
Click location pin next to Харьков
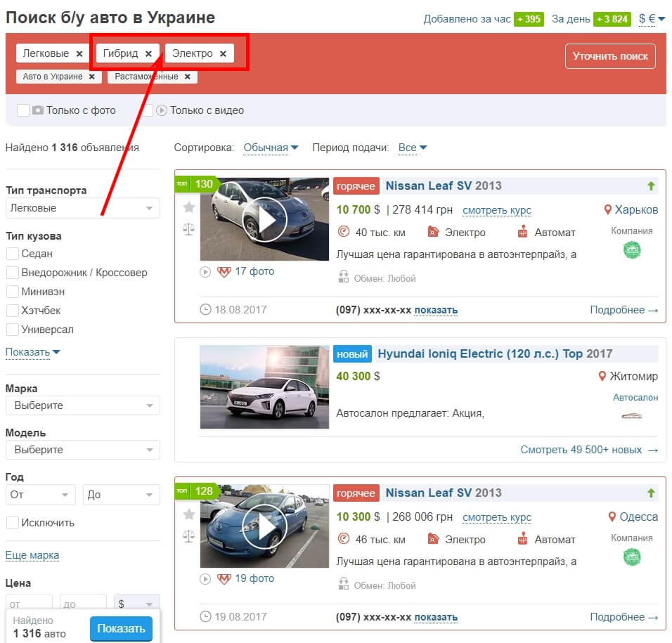click(607, 210)
